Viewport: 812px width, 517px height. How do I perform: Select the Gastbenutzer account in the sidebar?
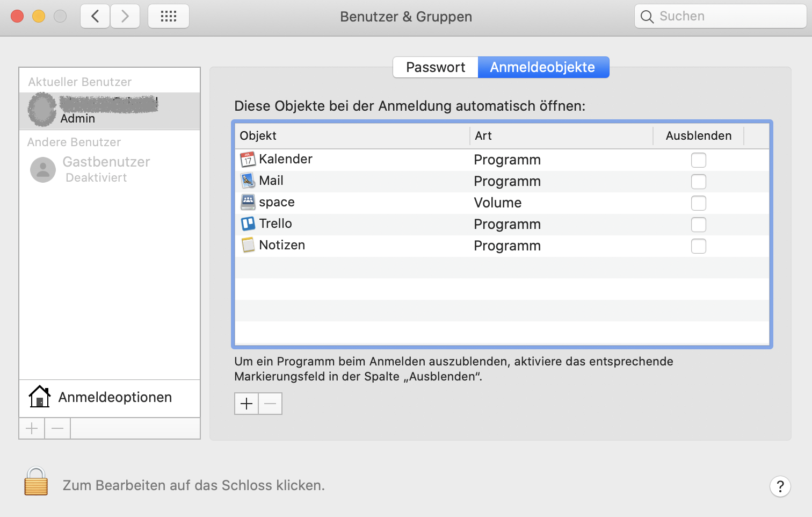point(106,169)
